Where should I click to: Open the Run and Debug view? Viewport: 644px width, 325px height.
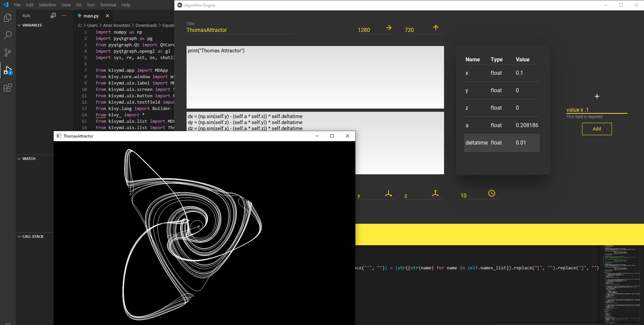[7, 70]
